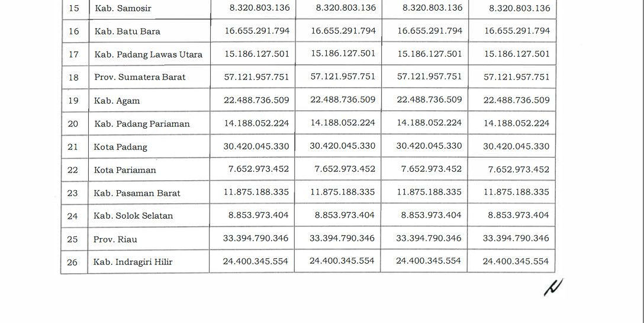The width and height of the screenshot is (644, 323).
Task: Select Prov. Riau row label
Action: point(115,239)
